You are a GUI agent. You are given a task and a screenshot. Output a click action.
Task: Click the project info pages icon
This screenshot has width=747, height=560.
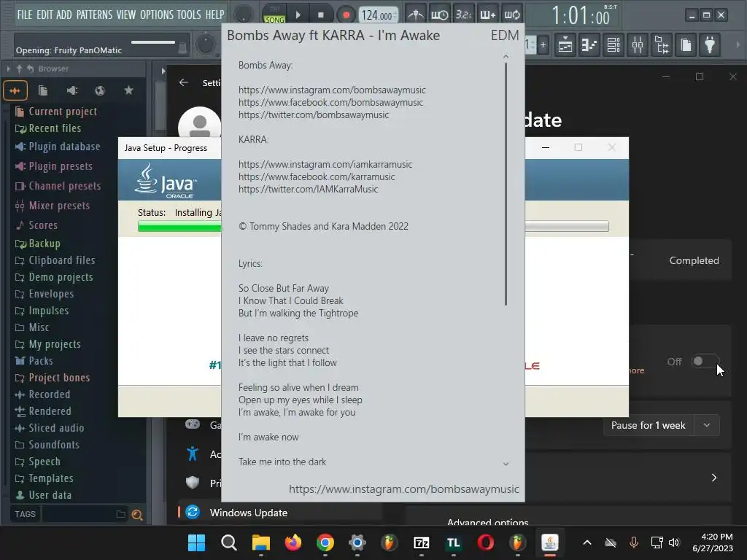686,45
